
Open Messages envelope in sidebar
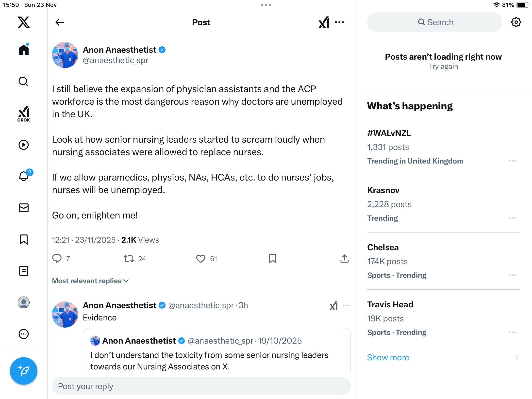(x=24, y=208)
